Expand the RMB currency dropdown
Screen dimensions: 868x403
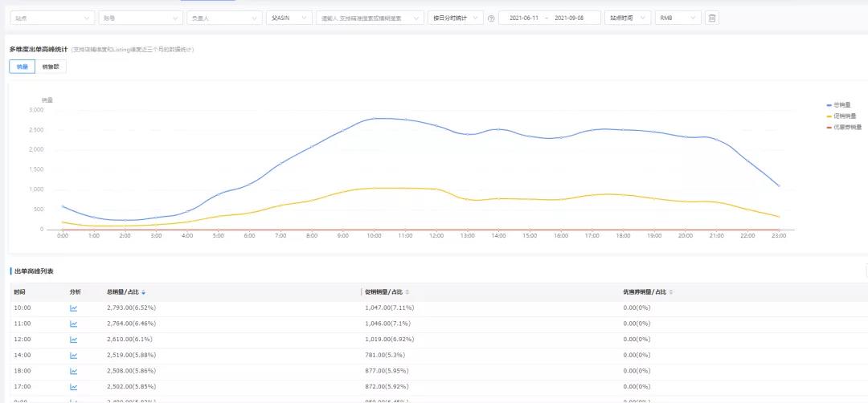(x=678, y=18)
